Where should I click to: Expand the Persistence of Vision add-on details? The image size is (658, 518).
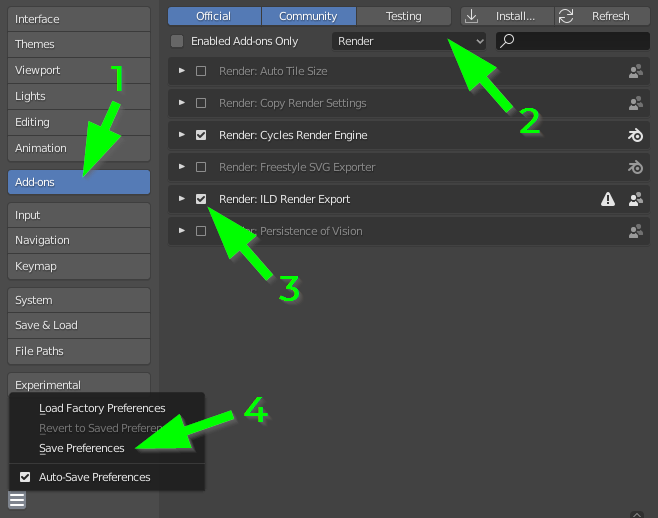click(182, 231)
